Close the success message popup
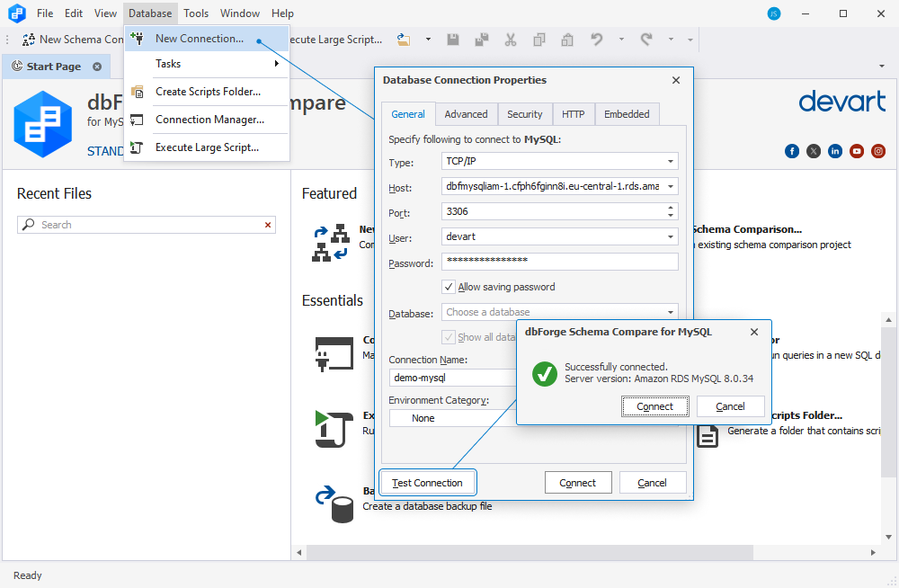 [x=754, y=332]
